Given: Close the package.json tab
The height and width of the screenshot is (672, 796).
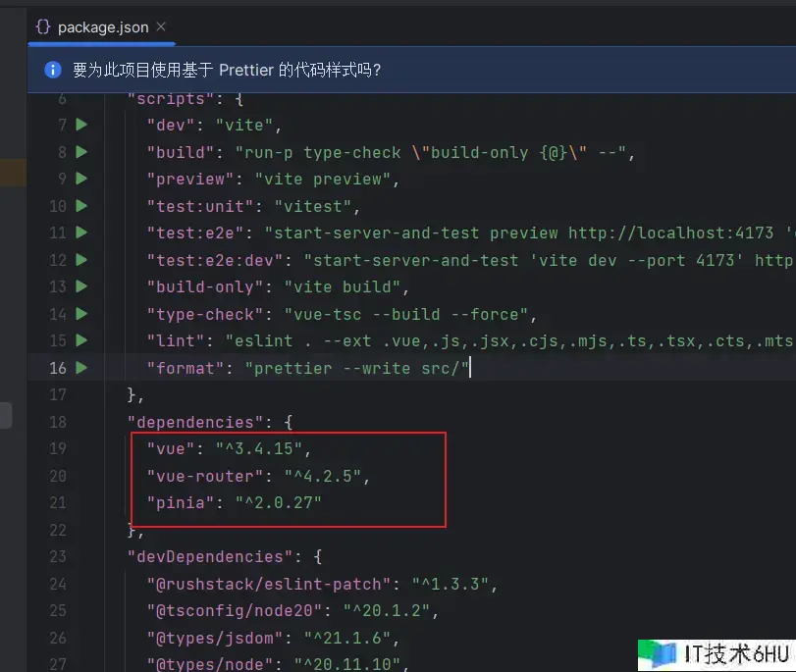Looking at the screenshot, I should click(x=161, y=26).
